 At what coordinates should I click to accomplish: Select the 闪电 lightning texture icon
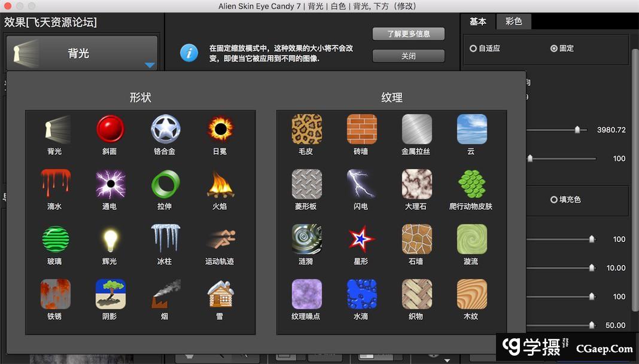click(361, 184)
